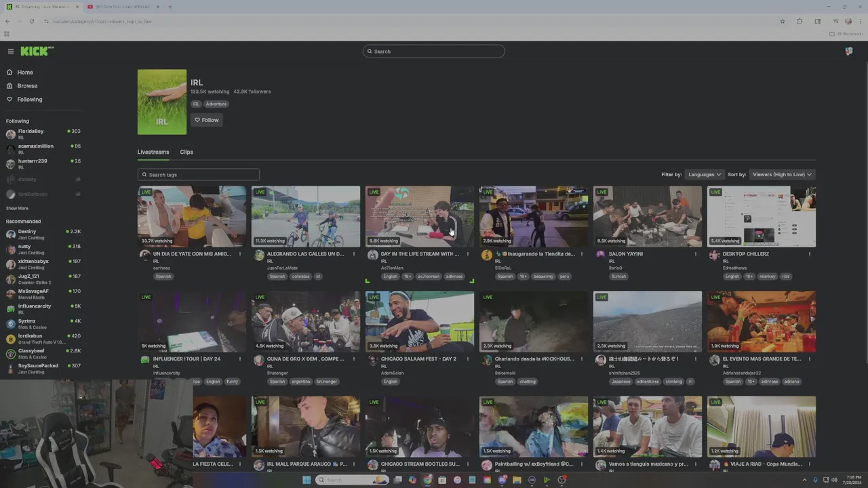Open DESKTOP CHILLERZ stream thumbnail
The image size is (868, 488).
click(762, 217)
